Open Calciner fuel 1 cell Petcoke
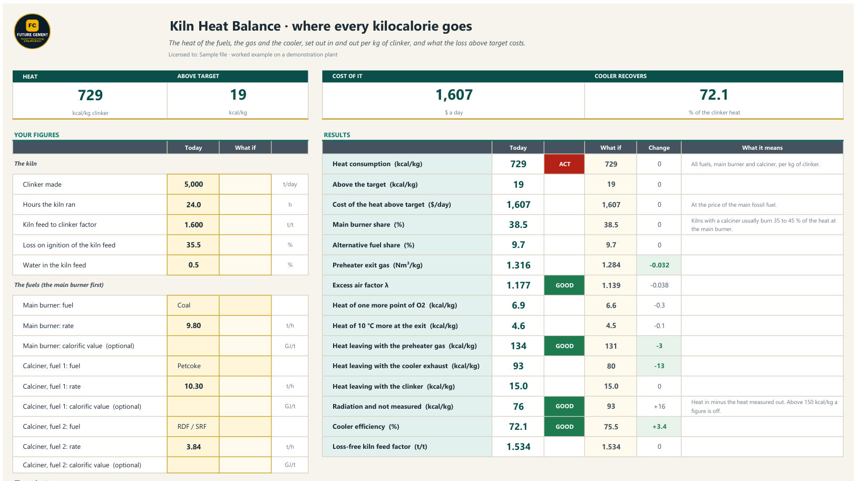The image size is (868, 481). (x=193, y=366)
